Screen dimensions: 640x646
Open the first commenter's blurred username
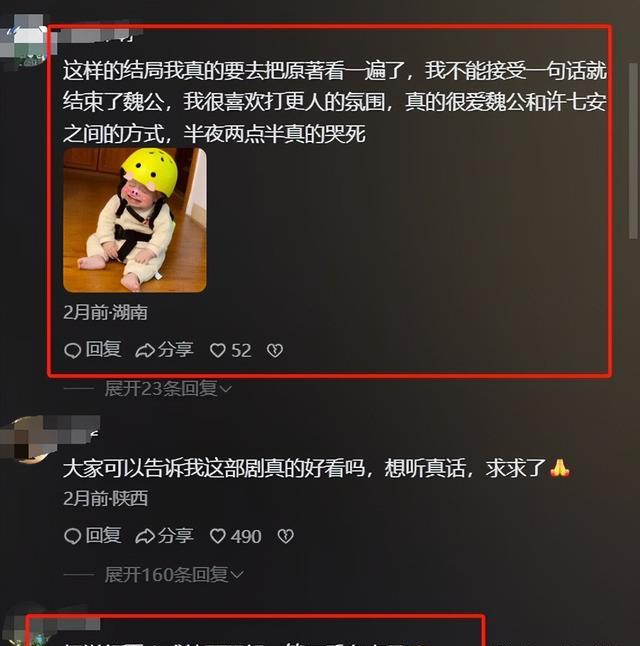click(x=98, y=35)
